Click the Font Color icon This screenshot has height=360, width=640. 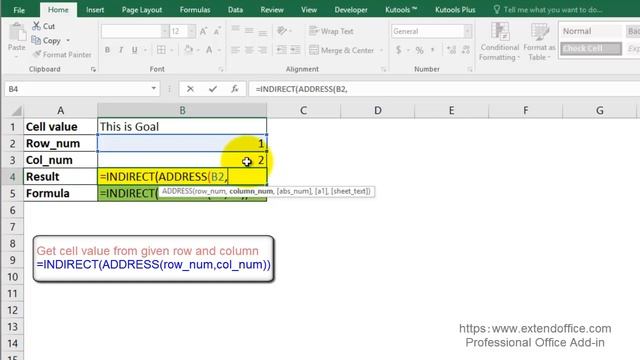[209, 50]
